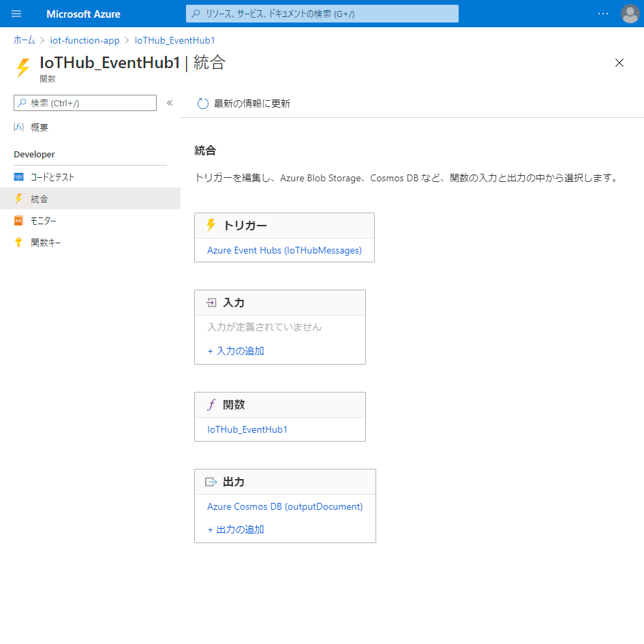Click + 出力の追加 to add an output
Image resolution: width=644 pixels, height=644 pixels.
coord(236,530)
